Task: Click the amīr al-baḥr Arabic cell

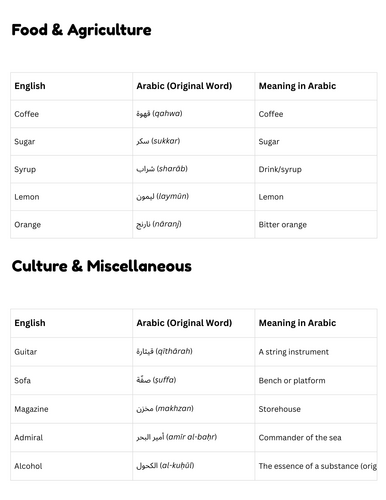Action: coord(194,438)
